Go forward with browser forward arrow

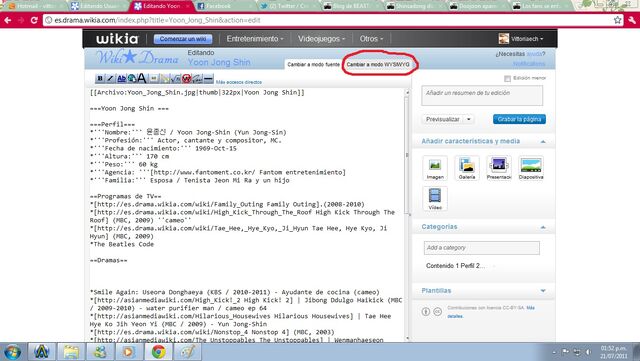[21, 20]
